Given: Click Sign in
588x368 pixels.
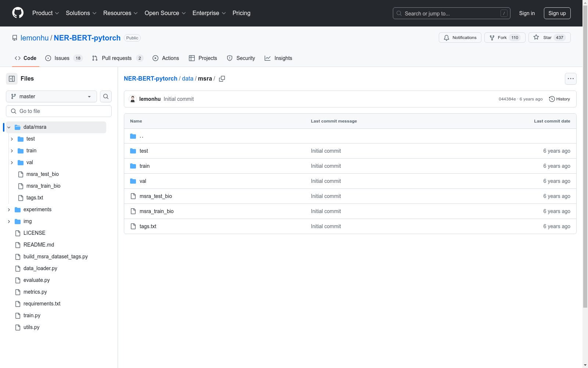Looking at the screenshot, I should coord(527,13).
